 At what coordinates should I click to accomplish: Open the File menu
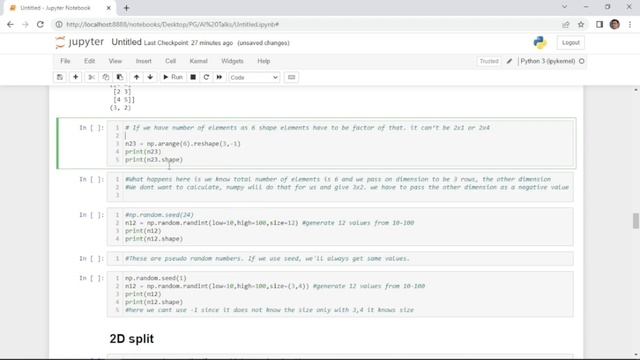(x=65, y=61)
